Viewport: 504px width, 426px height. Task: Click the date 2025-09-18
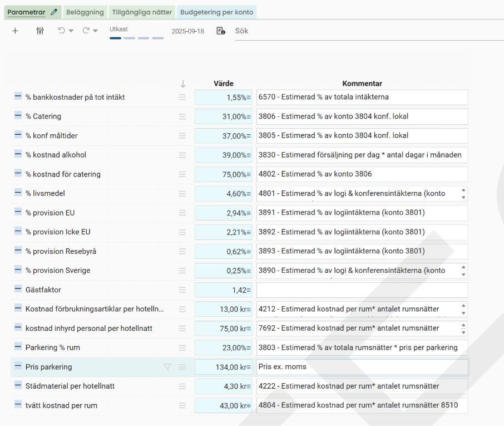pyautogui.click(x=188, y=31)
